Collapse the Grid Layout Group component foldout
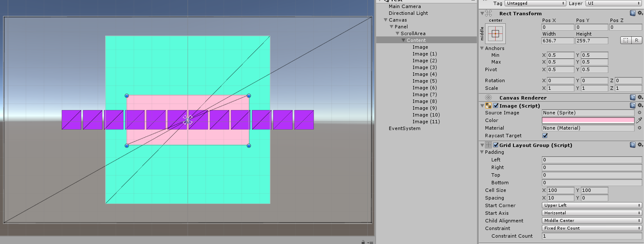 (482, 145)
